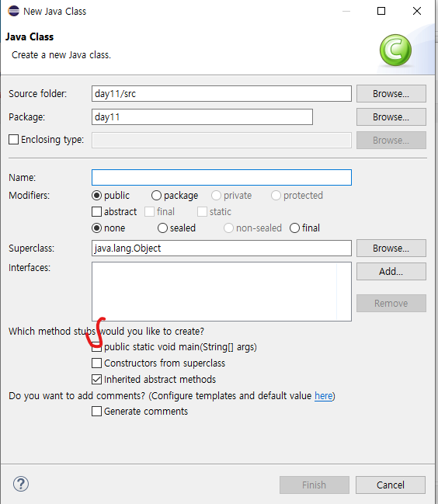Select the final radio button

point(294,228)
